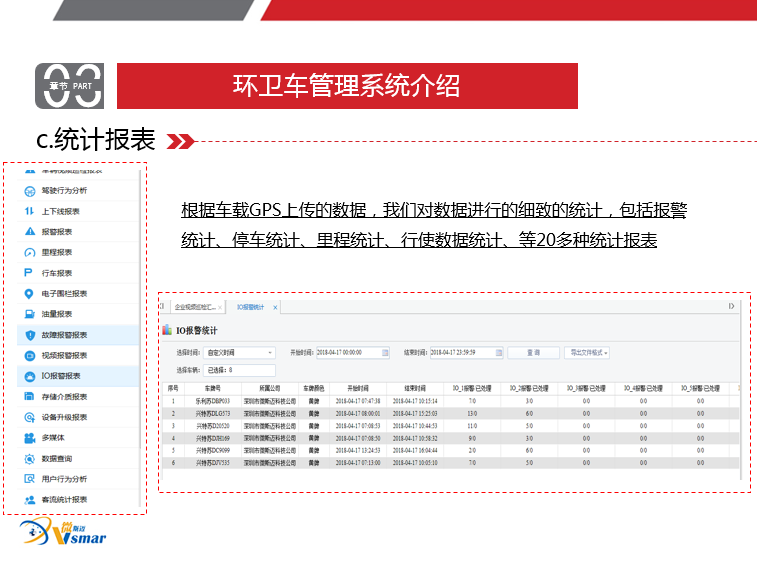Click the end time input field
757x563 pixels.
pos(460,353)
